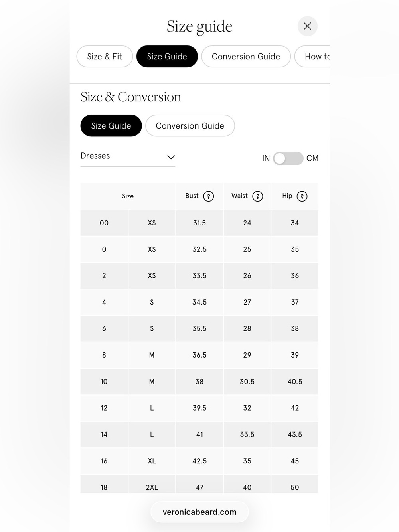The height and width of the screenshot is (532, 399).
Task: Open the partially visible How to tab
Action: 312,57
